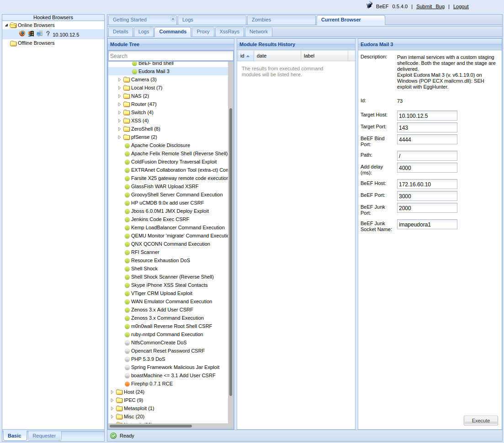This screenshot has height=443, width=504.
Task: Switch to the Zombies tab
Action: click(281, 20)
